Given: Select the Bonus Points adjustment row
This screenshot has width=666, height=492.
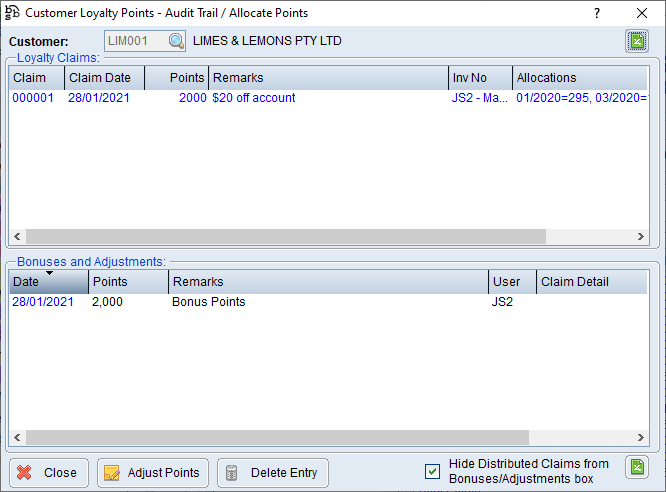Looking at the screenshot, I should point(208,302).
